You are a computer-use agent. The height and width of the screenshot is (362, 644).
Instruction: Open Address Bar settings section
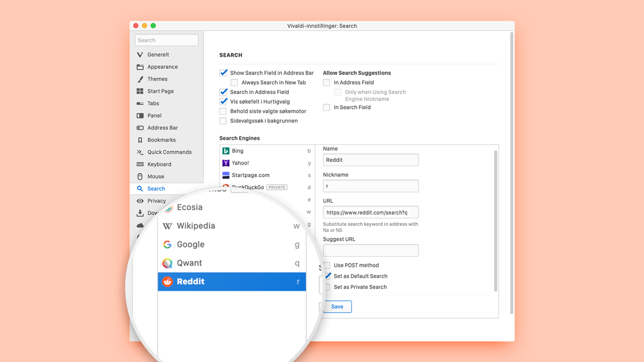163,128
